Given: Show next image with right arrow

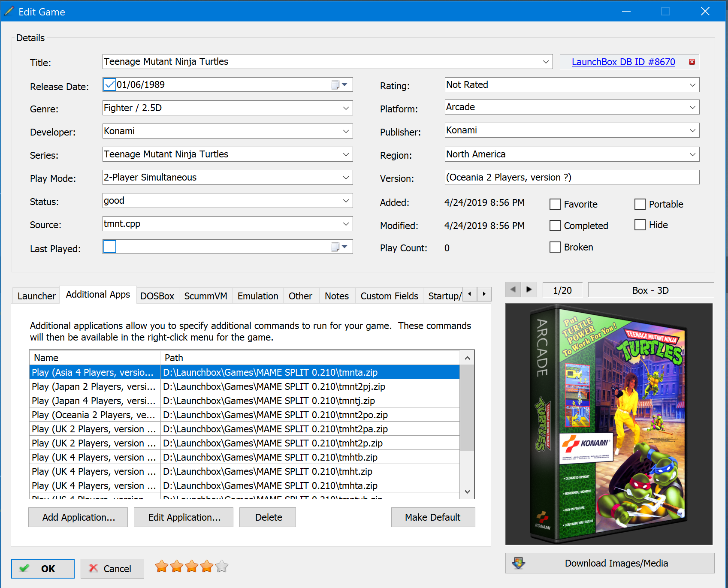Looking at the screenshot, I should click(x=529, y=290).
